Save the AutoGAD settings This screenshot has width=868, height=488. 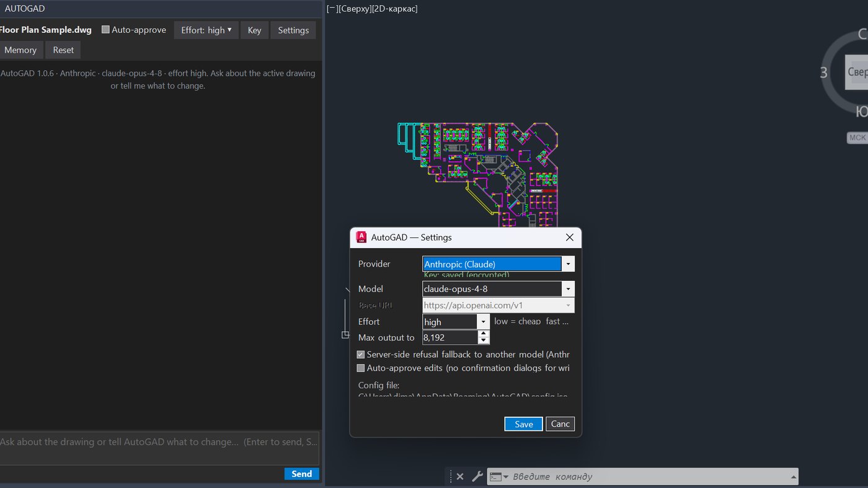point(524,424)
